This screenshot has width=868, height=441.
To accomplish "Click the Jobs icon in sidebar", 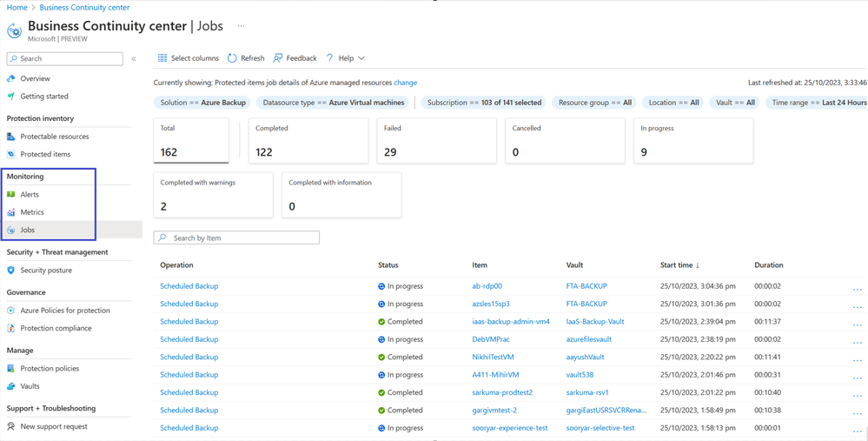I will click(x=11, y=231).
